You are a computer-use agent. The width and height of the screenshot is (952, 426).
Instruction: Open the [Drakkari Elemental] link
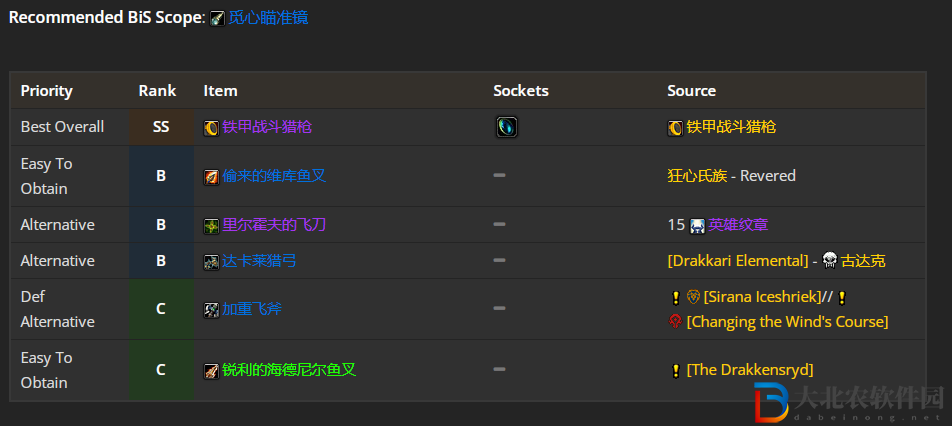(738, 261)
